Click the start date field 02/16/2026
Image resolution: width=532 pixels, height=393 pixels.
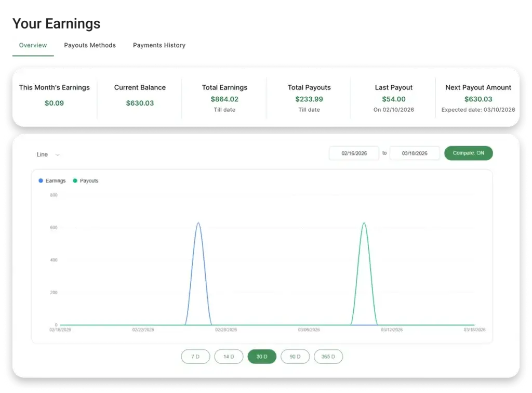point(354,153)
